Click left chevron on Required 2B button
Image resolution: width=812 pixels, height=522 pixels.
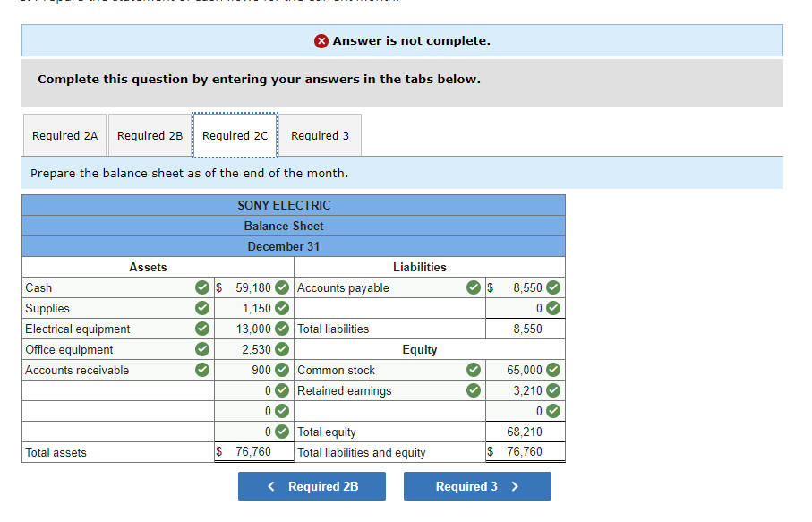point(271,486)
